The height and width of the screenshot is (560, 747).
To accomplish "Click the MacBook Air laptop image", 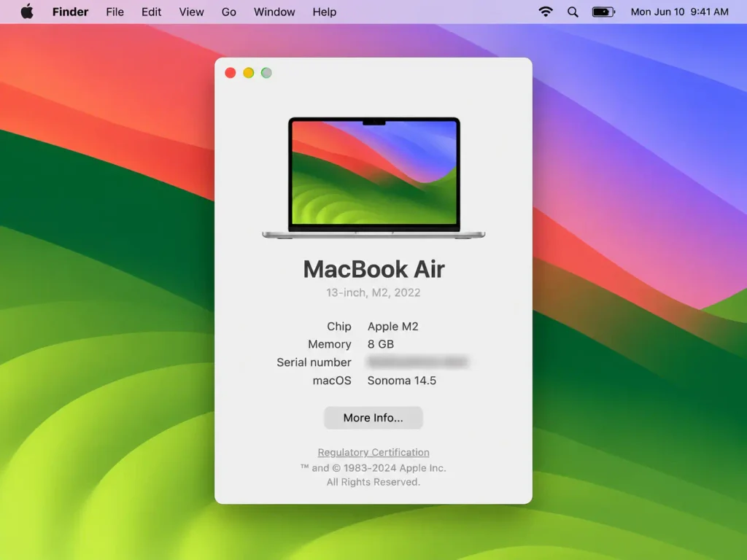I will [x=373, y=178].
